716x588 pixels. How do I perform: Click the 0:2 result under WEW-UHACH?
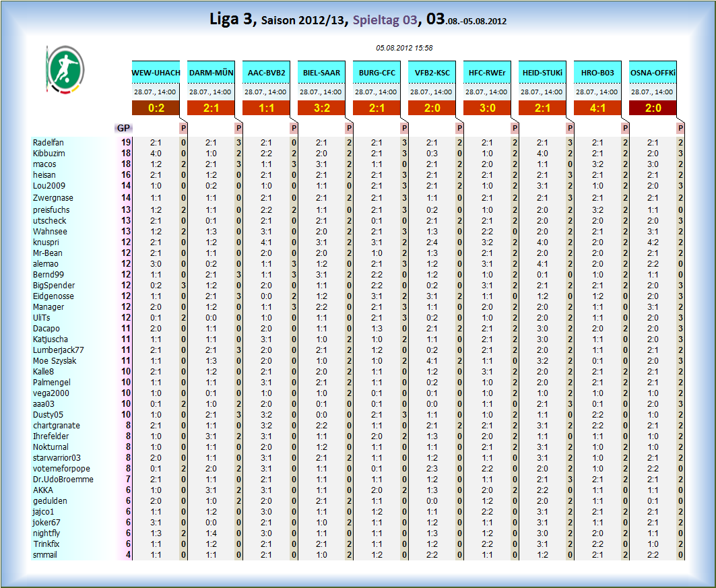pos(156,108)
